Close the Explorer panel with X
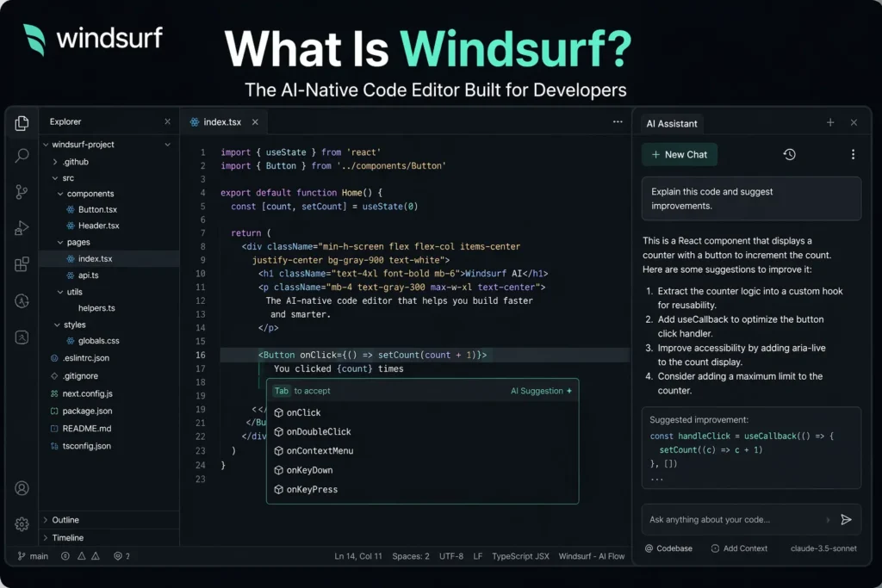 click(167, 121)
